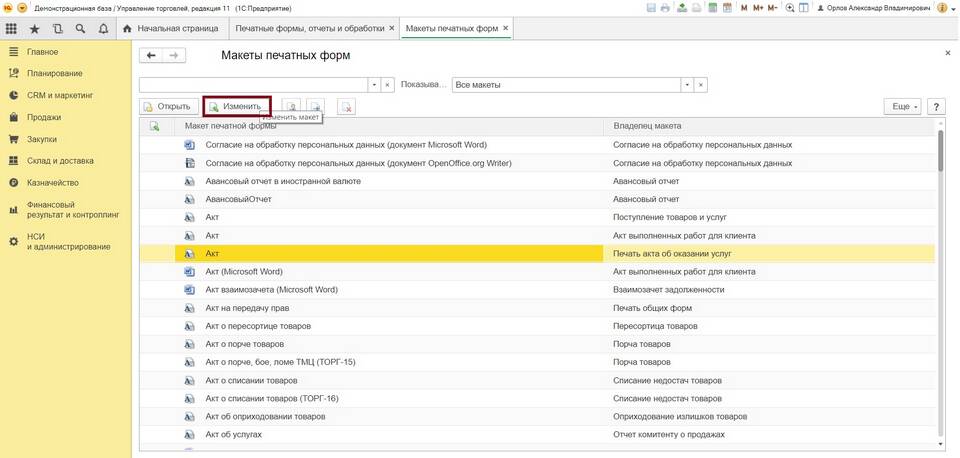Image resolution: width=960 pixels, height=458 pixels.
Task: Open the 'Продажи' section in sidebar
Action: [43, 117]
